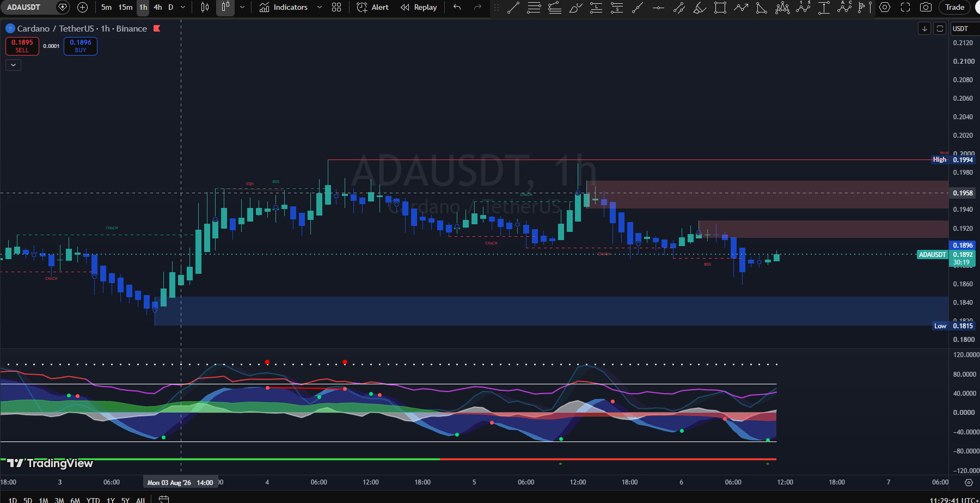Expand the indicator legend chevron
Viewport: 980px width, 503px height.
click(x=13, y=65)
